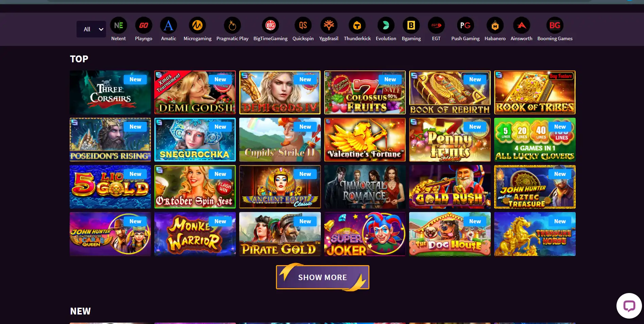Choose the Amatic provider icon
Screen dimensions: 644x324
tap(169, 25)
